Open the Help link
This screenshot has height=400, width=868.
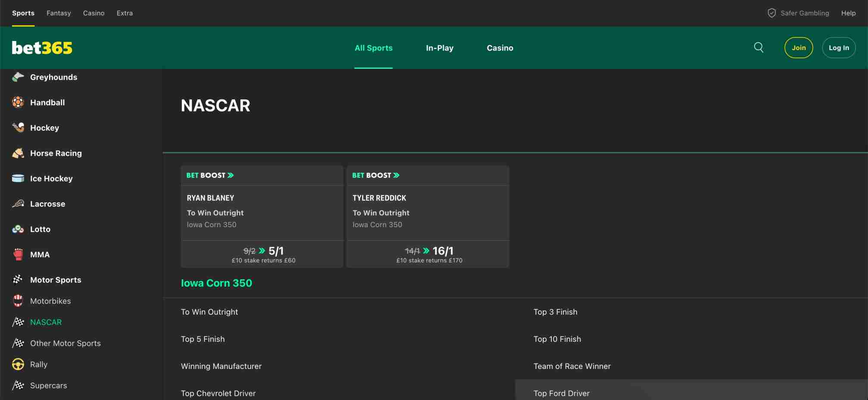[849, 13]
